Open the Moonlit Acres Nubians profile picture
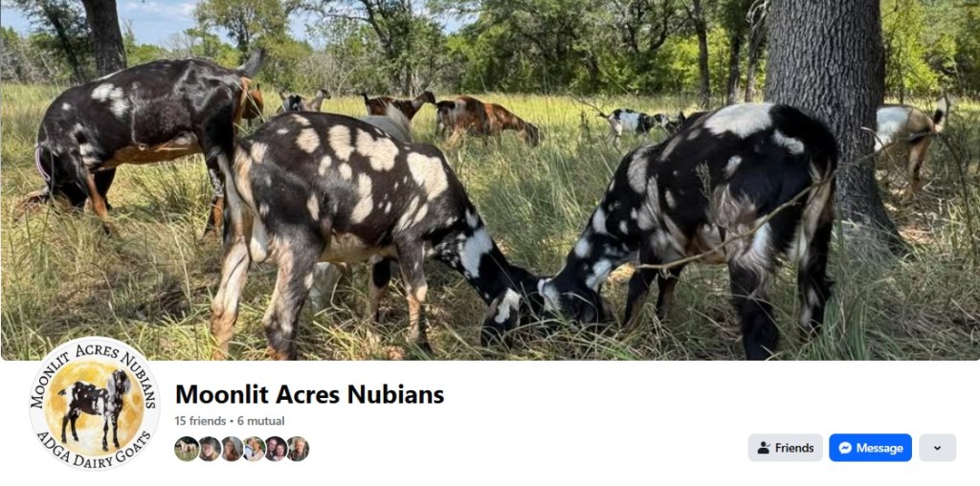Viewport: 980px width, 486px height. [95, 404]
